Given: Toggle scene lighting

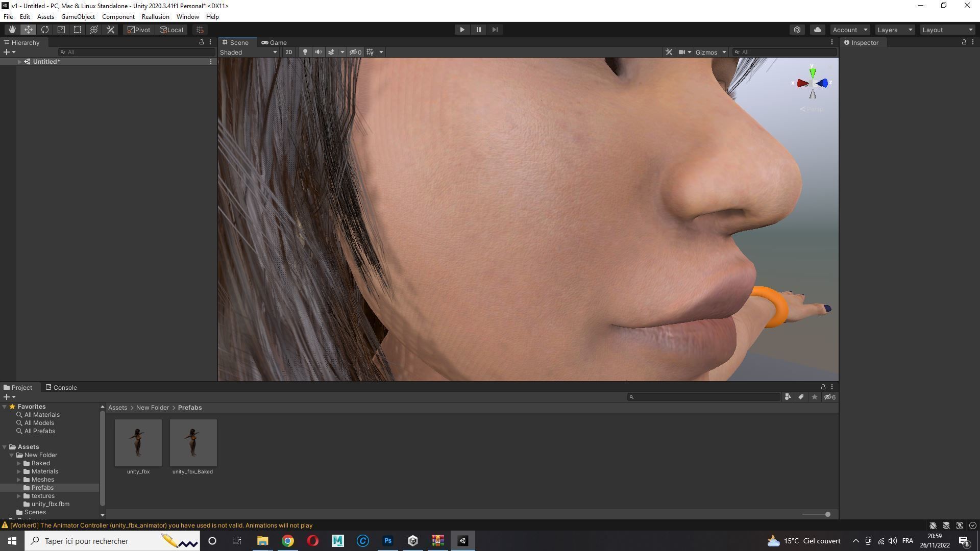Looking at the screenshot, I should point(305,52).
